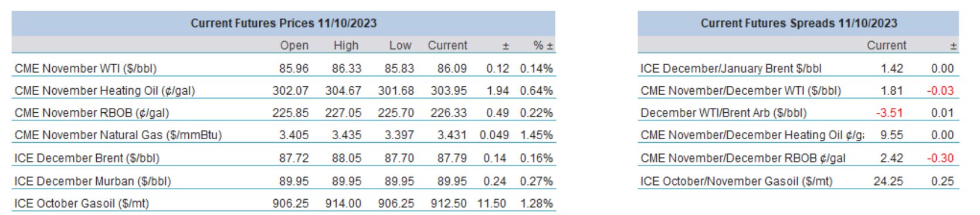The image size is (980, 215).
Task: Click CME November Natural Gas current price 3.431
Action: click(452, 135)
